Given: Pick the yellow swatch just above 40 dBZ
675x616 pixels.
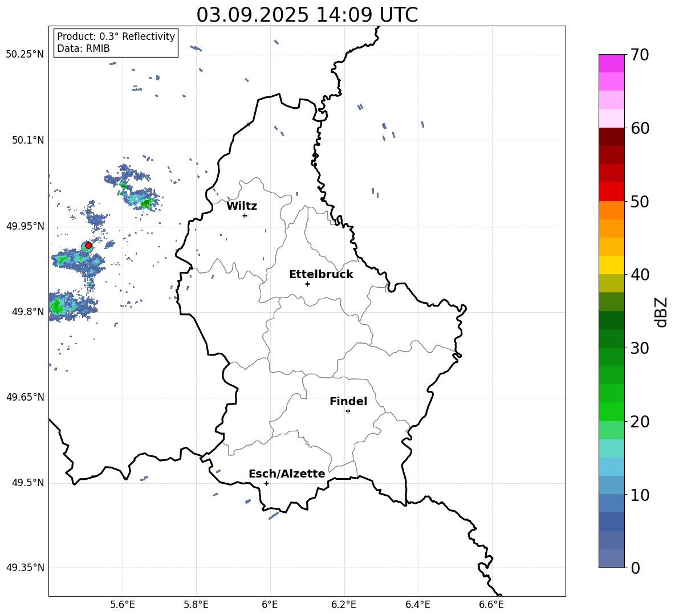Looking at the screenshot, I should pos(611,265).
